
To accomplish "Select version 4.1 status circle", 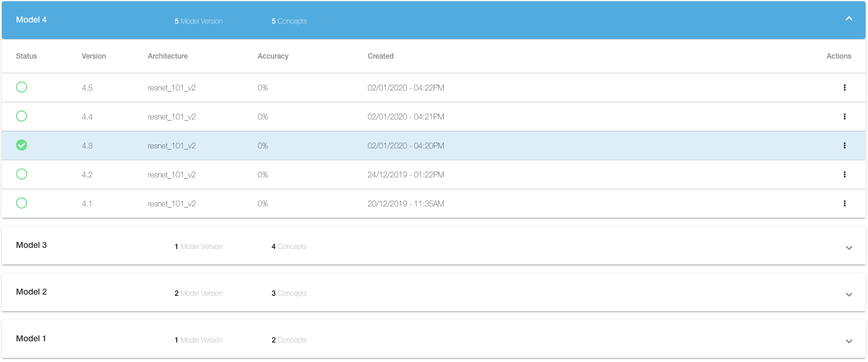I will click(x=21, y=203).
